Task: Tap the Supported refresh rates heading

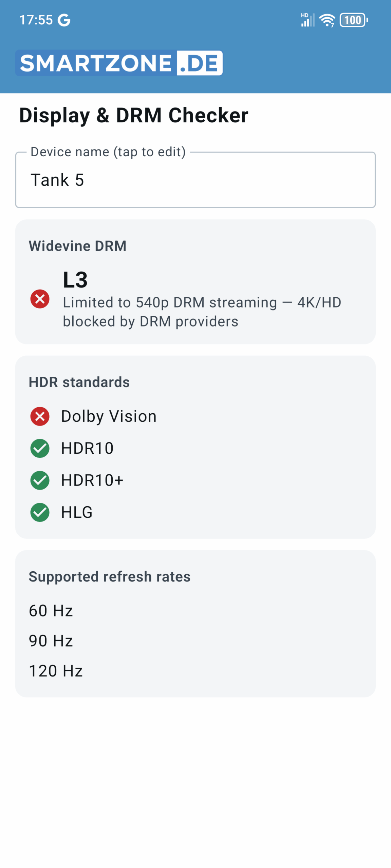Action: pos(110,576)
